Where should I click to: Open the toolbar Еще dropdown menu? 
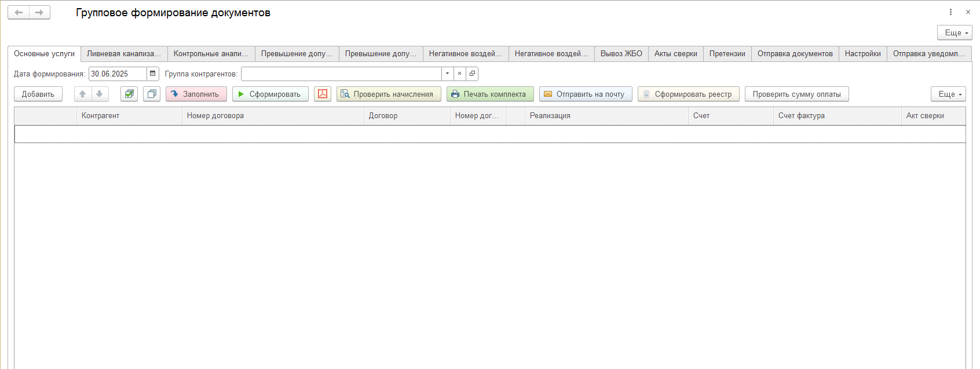tap(948, 94)
